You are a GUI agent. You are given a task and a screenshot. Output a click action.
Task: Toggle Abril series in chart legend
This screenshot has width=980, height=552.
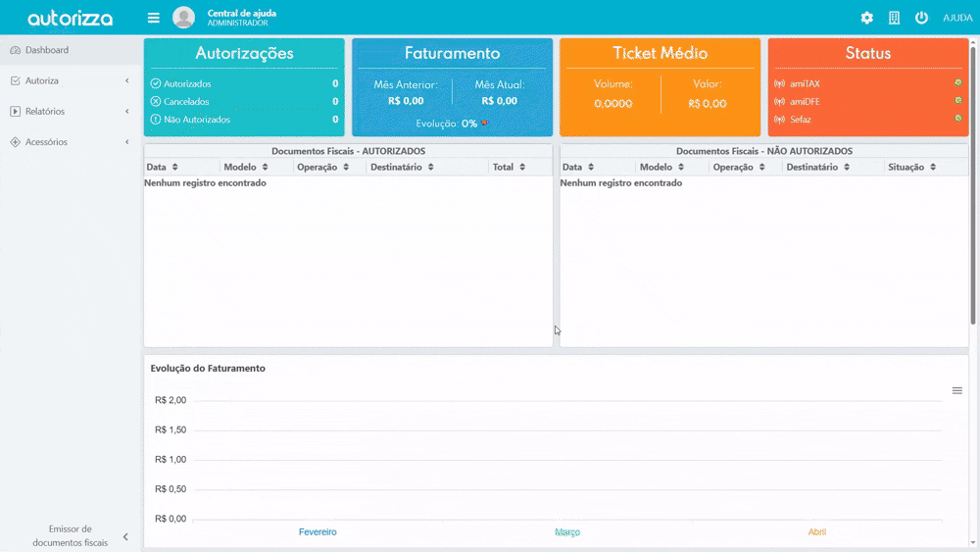point(817,531)
